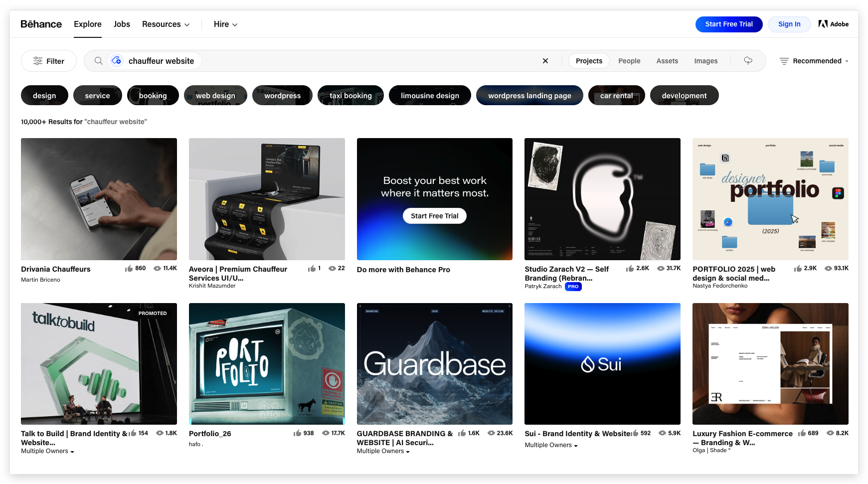Open the Luxury Fashion E-commerce thumbnail

770,364
